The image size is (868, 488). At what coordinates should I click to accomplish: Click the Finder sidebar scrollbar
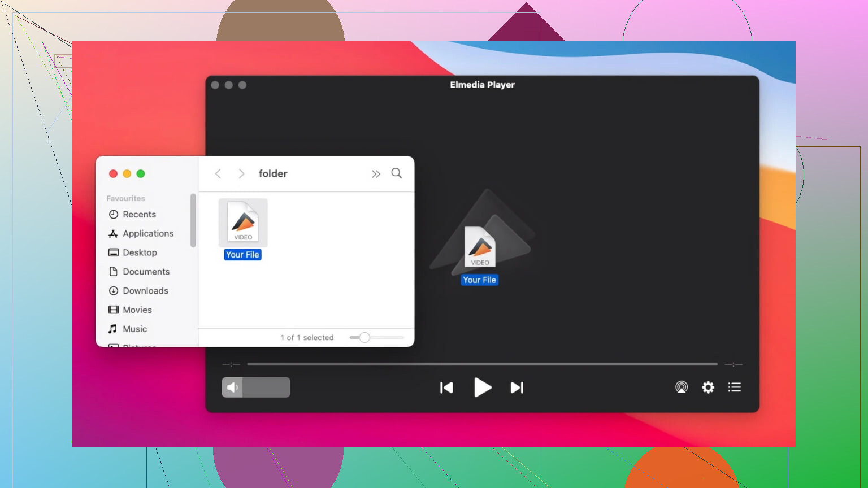tap(193, 220)
